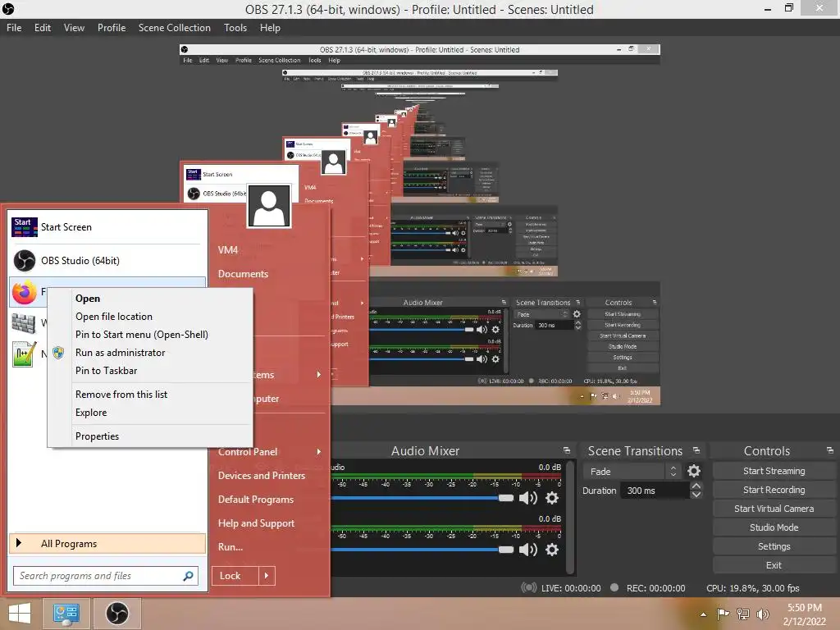Undock the Controls panel
The height and width of the screenshot is (630, 840).
tap(830, 450)
